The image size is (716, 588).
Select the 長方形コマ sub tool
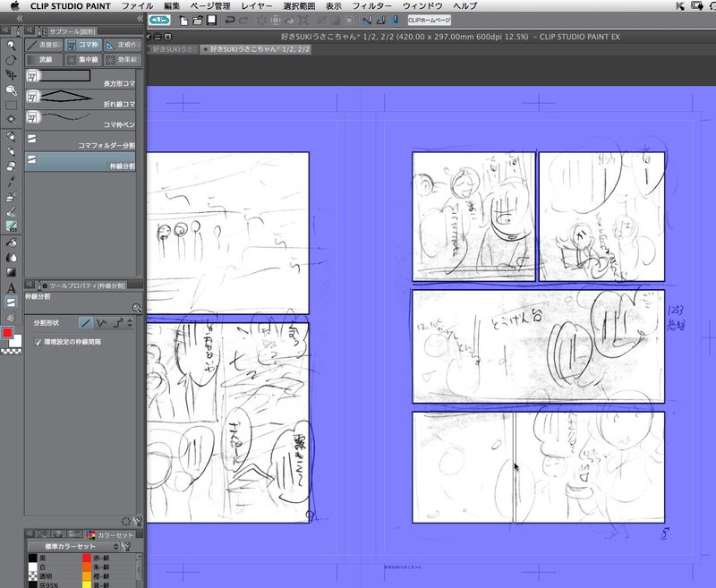tap(81, 79)
